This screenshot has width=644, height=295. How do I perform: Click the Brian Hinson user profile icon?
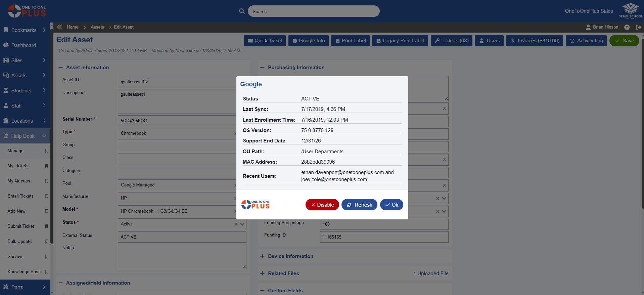click(x=588, y=27)
